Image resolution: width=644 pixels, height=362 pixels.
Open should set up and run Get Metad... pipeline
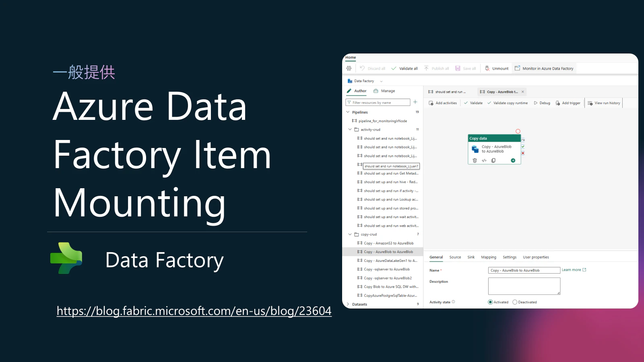[388, 173]
